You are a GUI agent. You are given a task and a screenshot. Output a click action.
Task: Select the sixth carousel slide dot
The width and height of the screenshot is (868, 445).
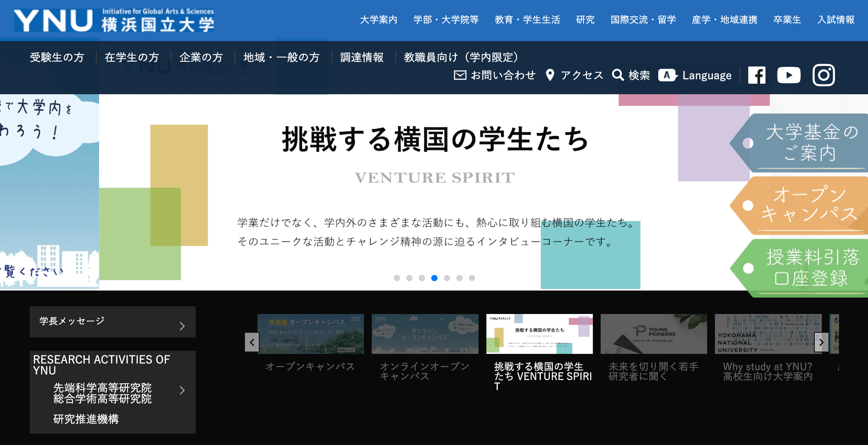[x=459, y=278]
